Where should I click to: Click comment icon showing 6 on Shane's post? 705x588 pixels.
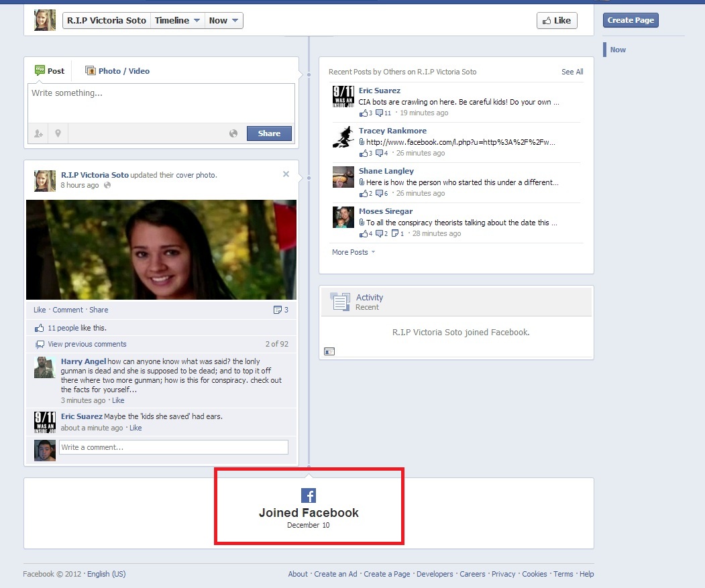coord(380,193)
